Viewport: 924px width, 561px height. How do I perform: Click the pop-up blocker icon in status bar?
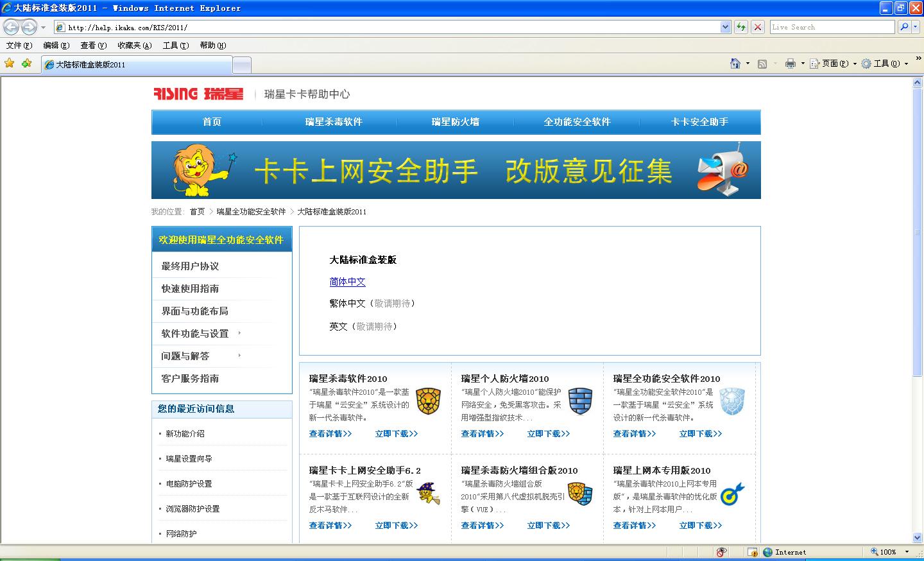click(x=721, y=552)
